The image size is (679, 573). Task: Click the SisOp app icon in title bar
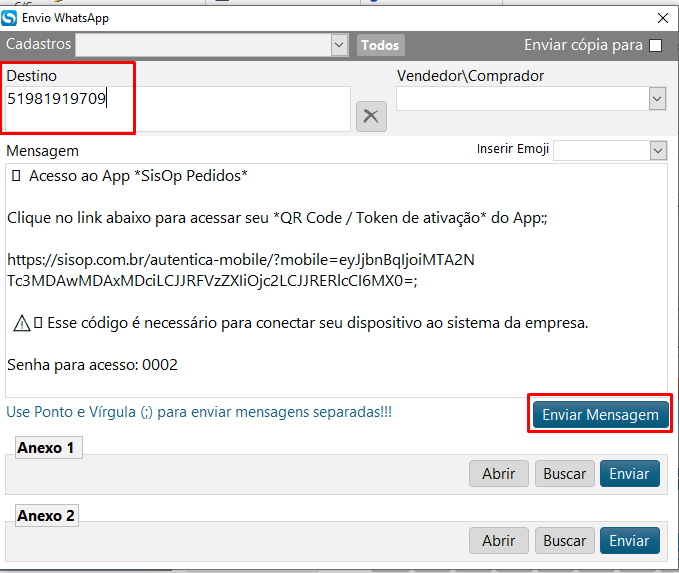pos(10,17)
